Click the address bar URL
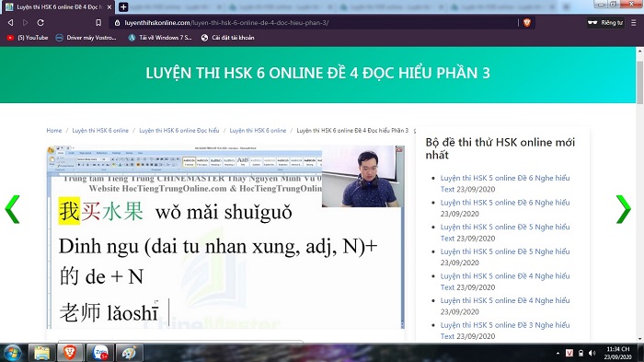Screen dimensions: 644x362 [x=226, y=23]
